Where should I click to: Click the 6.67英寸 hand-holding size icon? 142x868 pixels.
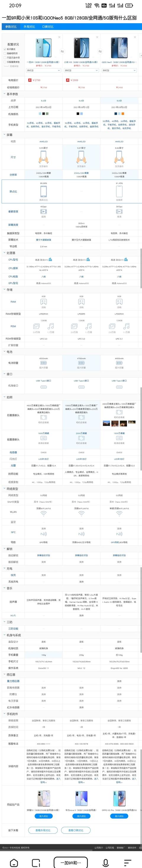81,157
